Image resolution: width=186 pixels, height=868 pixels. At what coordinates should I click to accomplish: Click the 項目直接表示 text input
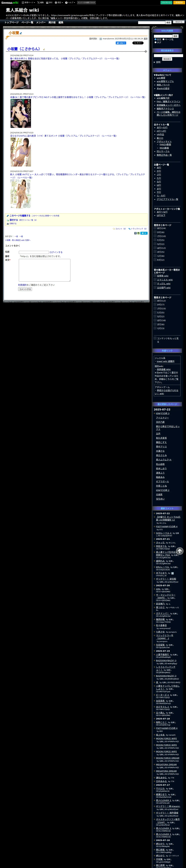pos(168,56)
